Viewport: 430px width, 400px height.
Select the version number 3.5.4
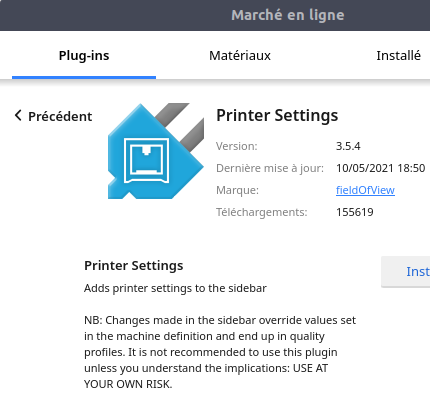pos(348,146)
